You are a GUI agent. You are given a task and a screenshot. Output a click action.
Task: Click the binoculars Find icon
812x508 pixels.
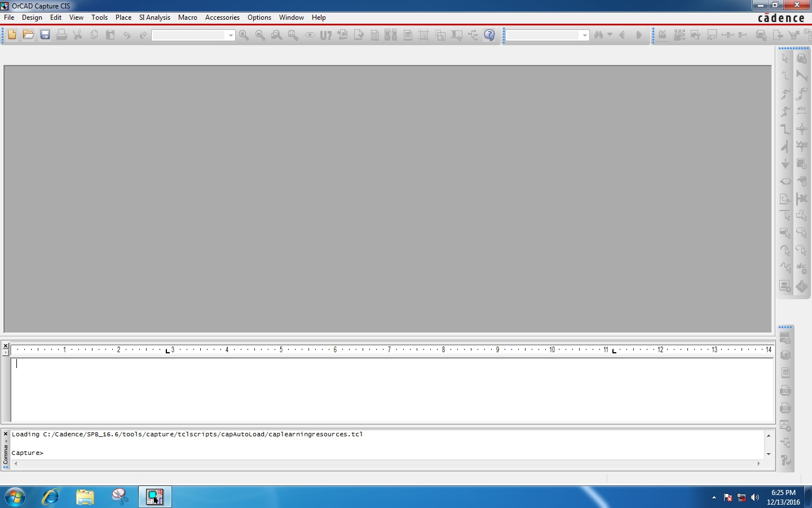[599, 35]
